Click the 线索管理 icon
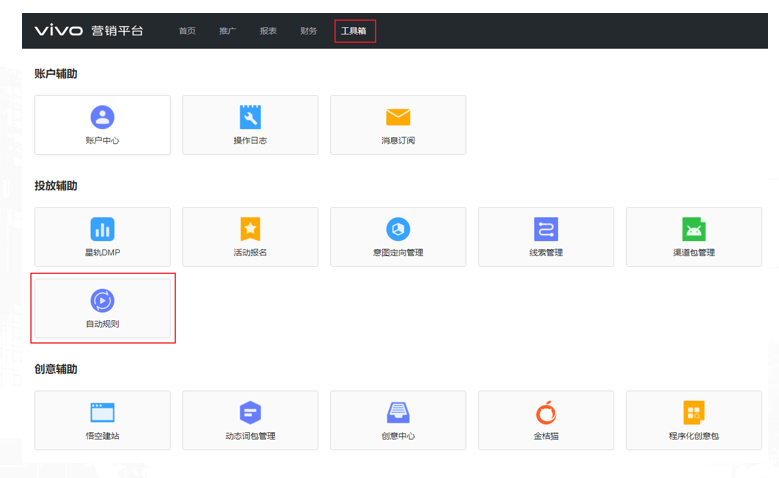779x478 pixels. pyautogui.click(x=546, y=229)
